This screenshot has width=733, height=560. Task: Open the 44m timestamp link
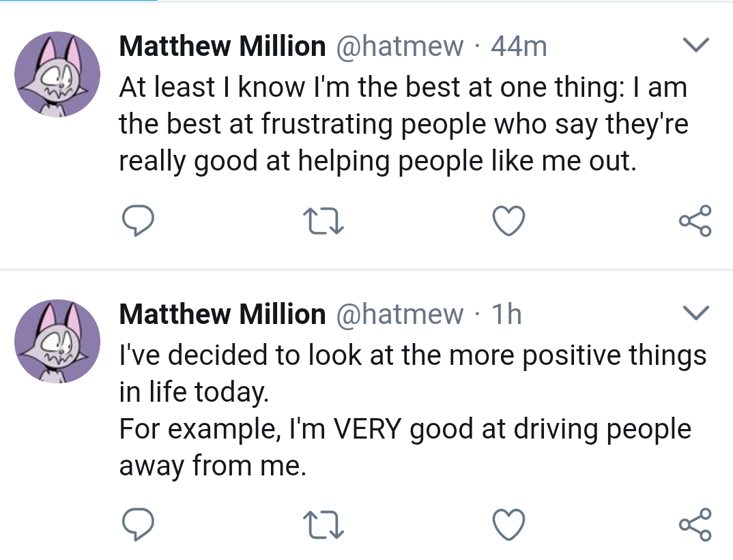[x=519, y=46]
